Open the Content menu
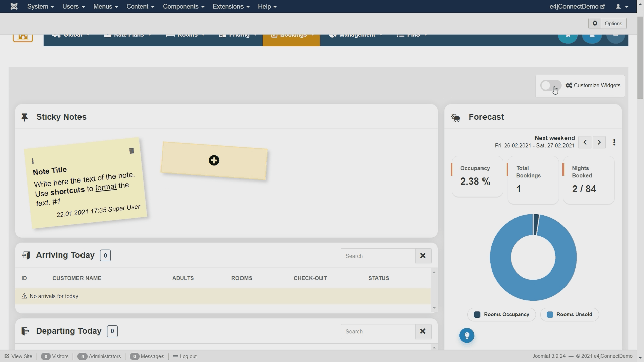The width and height of the screenshot is (644, 362). [x=140, y=6]
